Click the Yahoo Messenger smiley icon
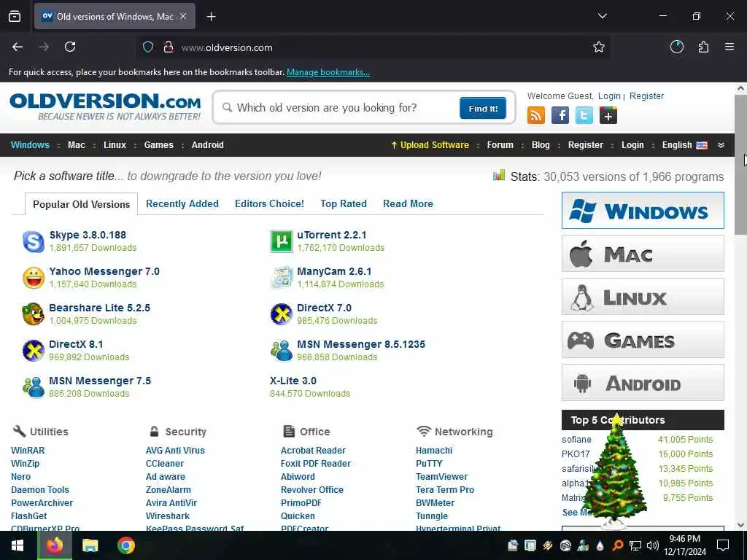 (34, 278)
